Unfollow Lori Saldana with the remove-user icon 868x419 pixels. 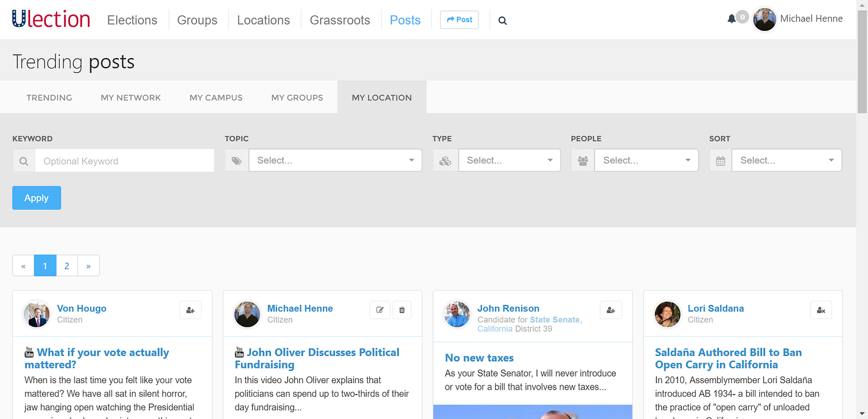(821, 310)
